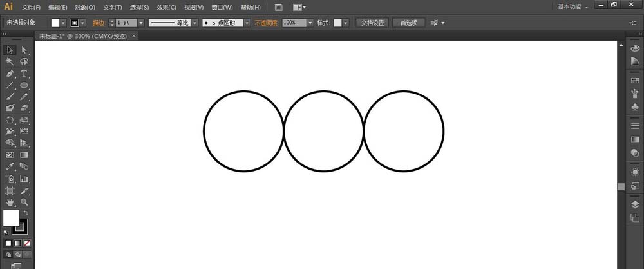Activate the Magic Wand tool

tap(10, 62)
